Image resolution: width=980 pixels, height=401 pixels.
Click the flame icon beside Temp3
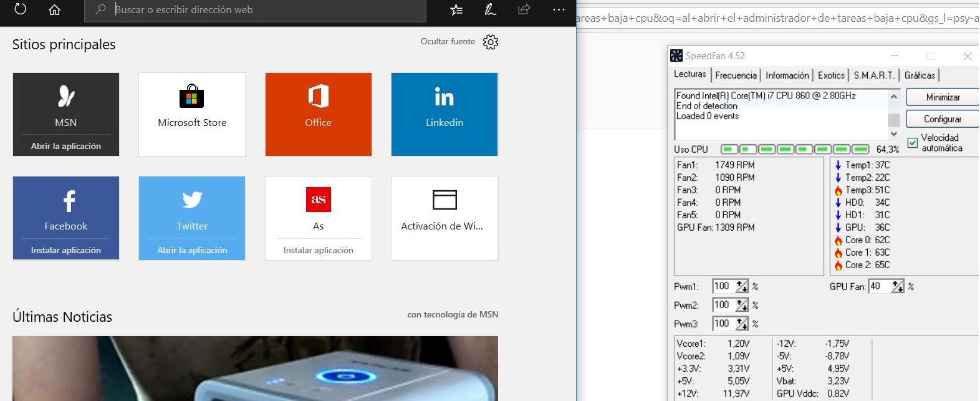pos(838,190)
